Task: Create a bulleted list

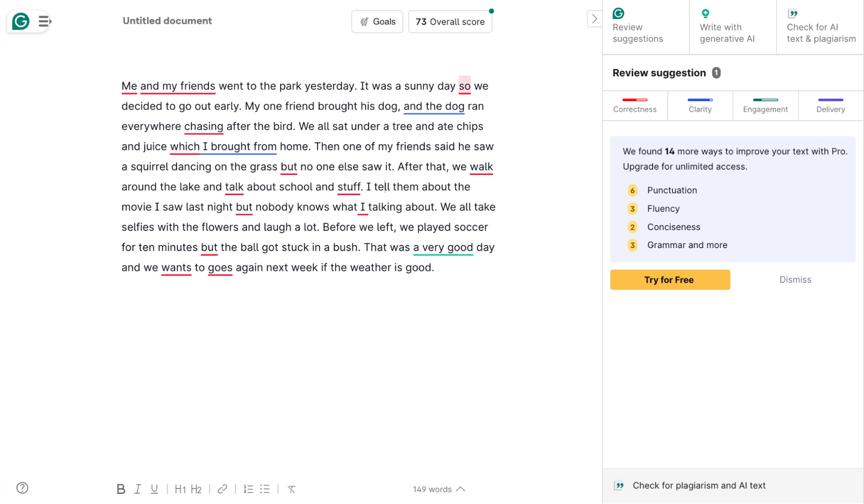Action: (x=265, y=489)
